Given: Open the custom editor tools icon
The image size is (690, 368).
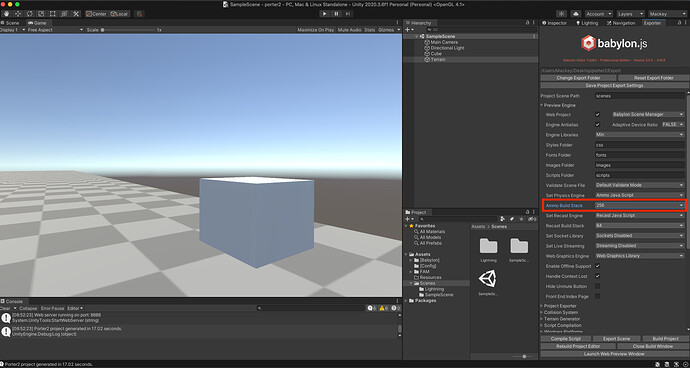Looking at the screenshot, I should click(76, 14).
